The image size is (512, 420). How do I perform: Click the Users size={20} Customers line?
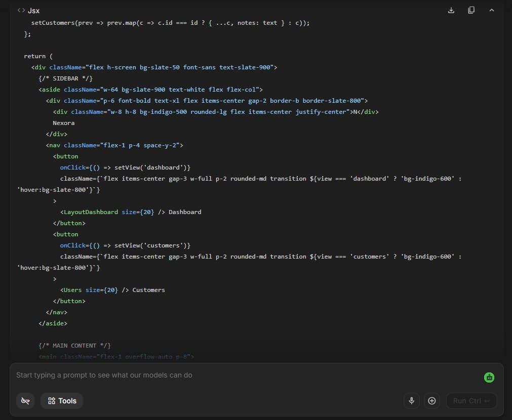(112, 290)
